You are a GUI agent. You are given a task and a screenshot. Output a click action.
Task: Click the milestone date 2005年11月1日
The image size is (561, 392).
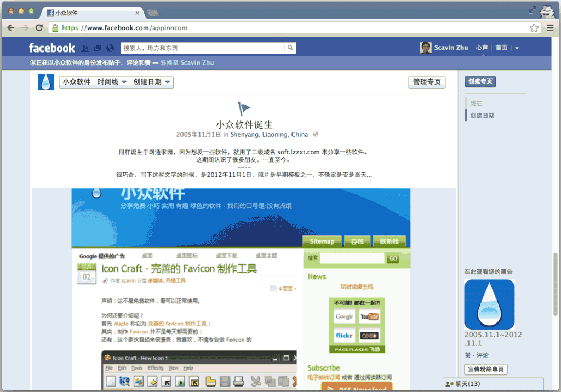pos(198,135)
